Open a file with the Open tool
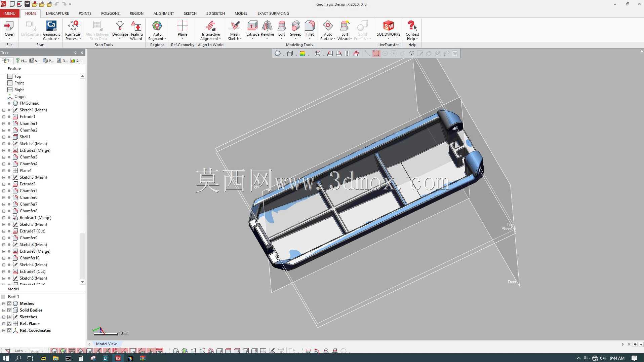Viewport: 644px width, 362px height. click(x=9, y=30)
